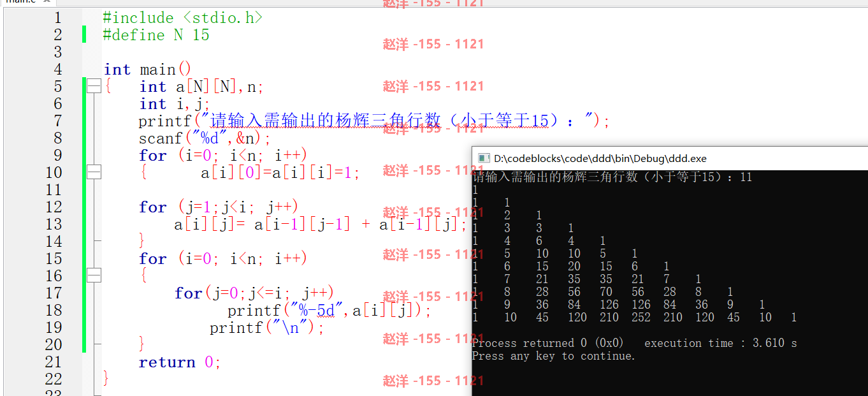Click the console row starting '1 10 45 120 210 252'

(635, 318)
